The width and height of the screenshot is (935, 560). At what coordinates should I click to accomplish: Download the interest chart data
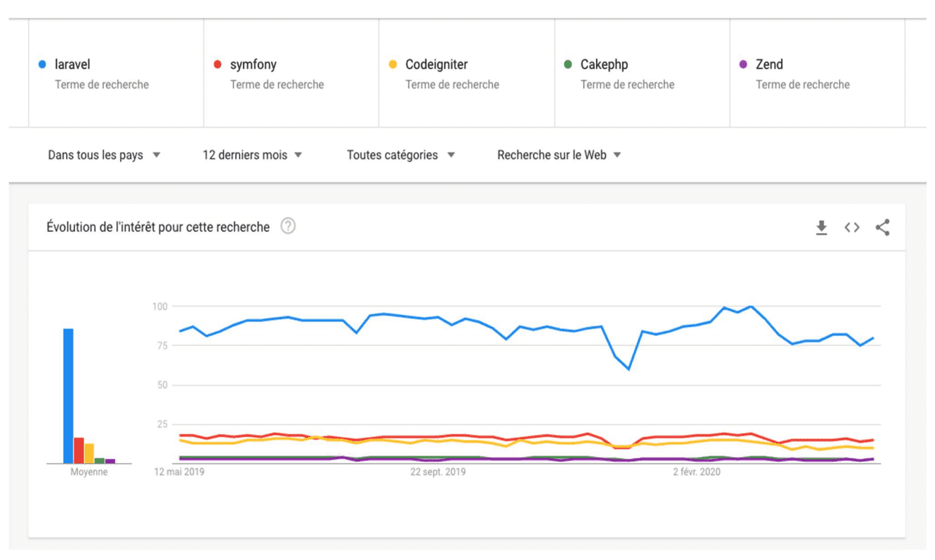pyautogui.click(x=821, y=227)
